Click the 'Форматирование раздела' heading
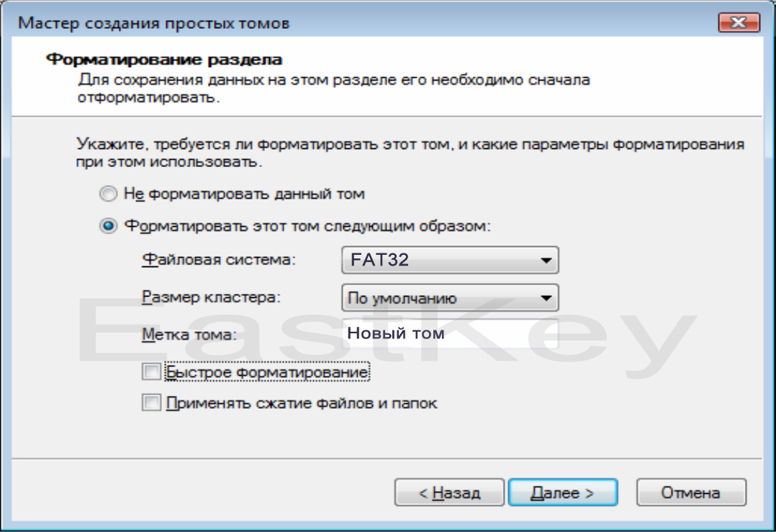The width and height of the screenshot is (776, 532). (164, 59)
